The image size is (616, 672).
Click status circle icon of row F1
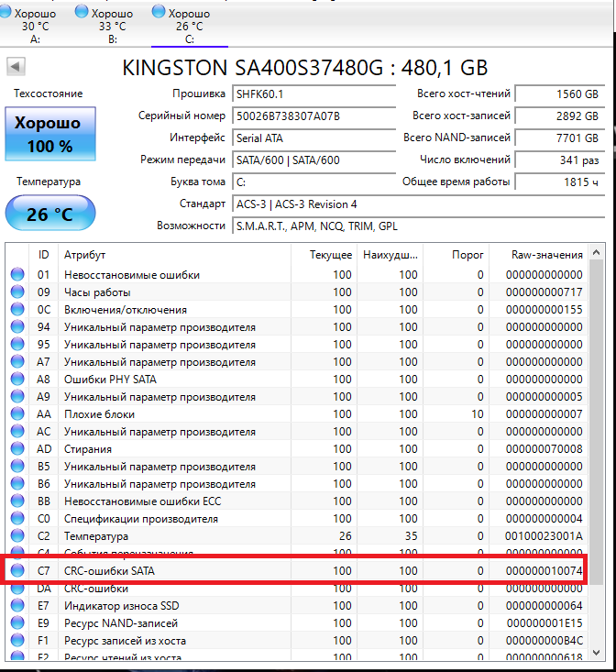(x=17, y=640)
